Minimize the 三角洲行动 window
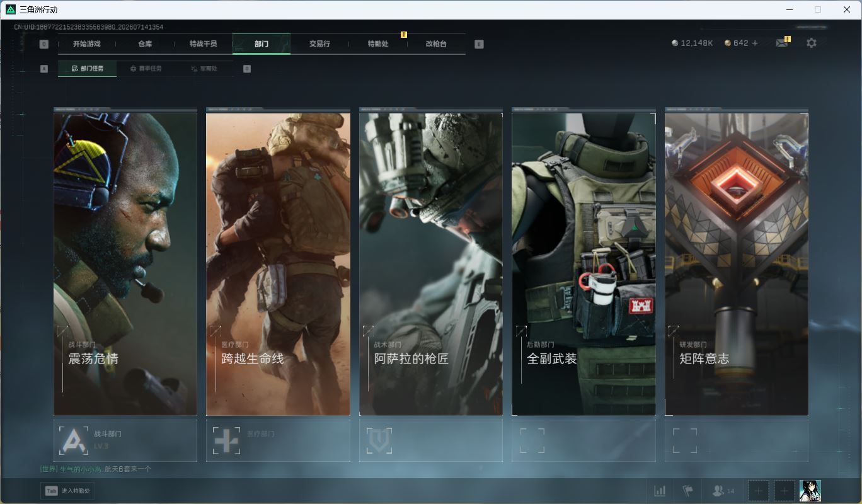 click(790, 9)
